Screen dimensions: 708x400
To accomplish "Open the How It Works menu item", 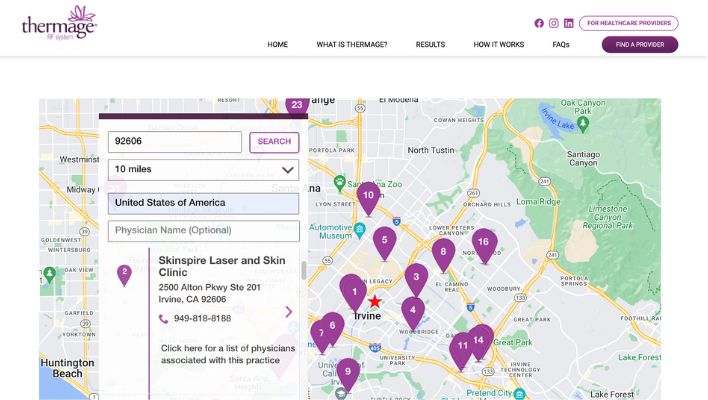I will click(x=498, y=45).
